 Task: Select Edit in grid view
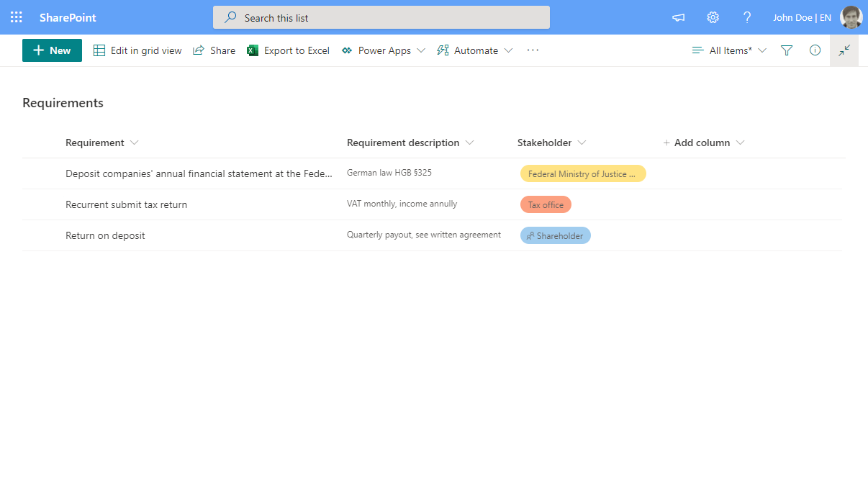coord(137,50)
